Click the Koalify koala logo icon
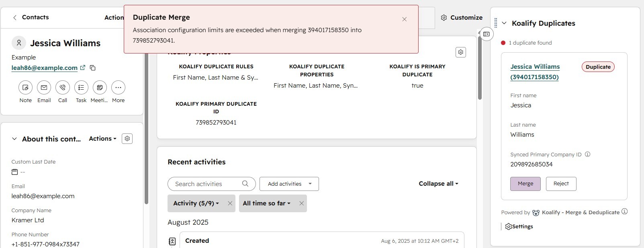 pos(536,213)
